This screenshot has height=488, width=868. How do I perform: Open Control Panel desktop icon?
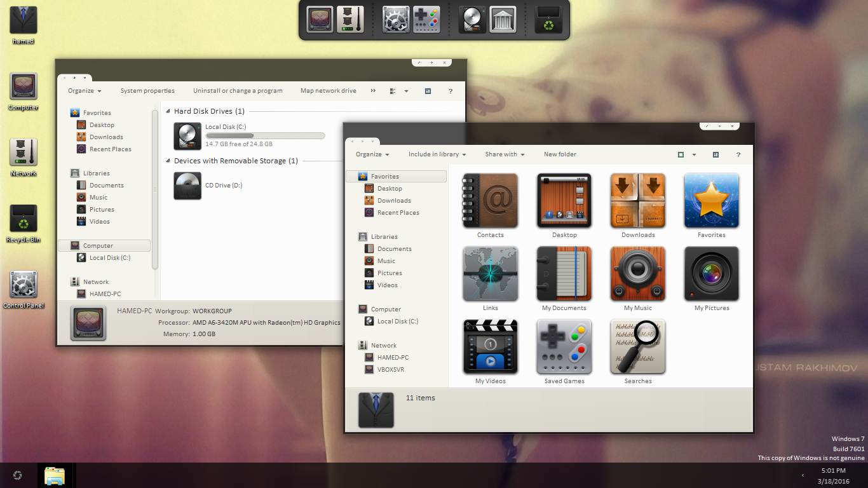(x=24, y=285)
